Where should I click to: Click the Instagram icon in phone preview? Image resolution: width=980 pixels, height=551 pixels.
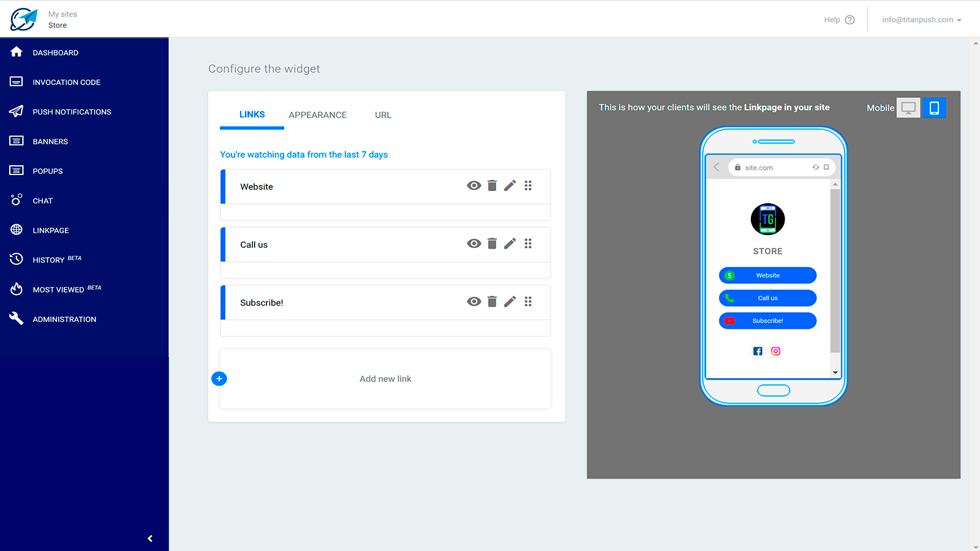click(x=776, y=351)
